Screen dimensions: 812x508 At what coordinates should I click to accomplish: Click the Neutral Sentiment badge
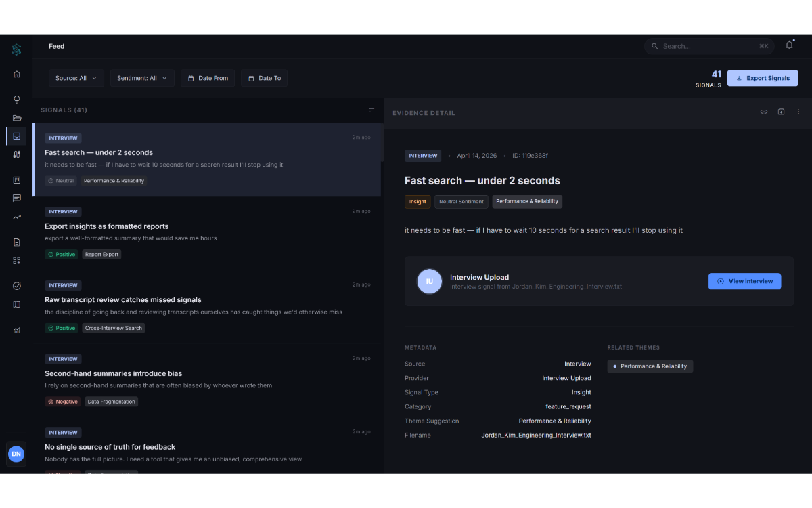461,201
